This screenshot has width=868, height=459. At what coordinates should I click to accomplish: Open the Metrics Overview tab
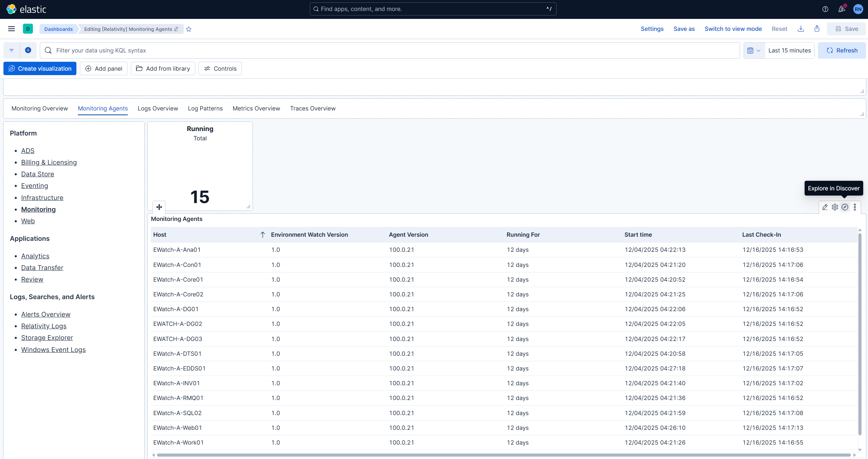(256, 108)
